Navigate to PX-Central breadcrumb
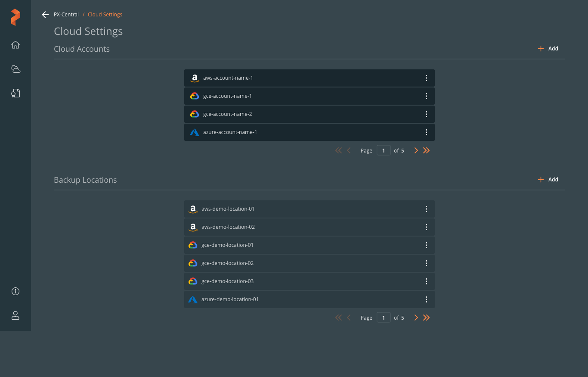This screenshot has width=588, height=377. click(x=66, y=15)
